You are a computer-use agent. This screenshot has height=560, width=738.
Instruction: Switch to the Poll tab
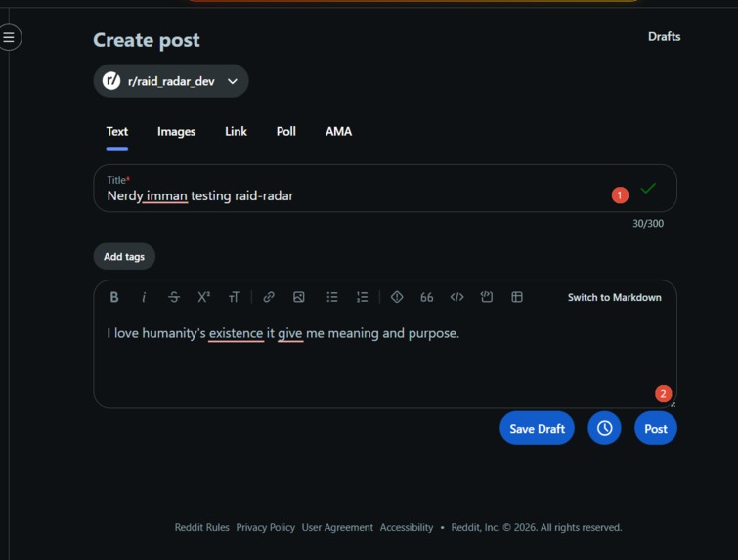click(286, 131)
